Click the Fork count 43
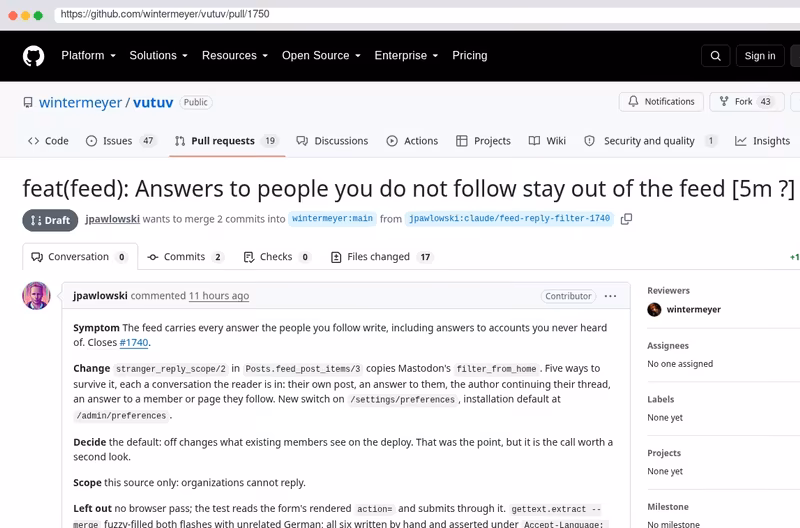The image size is (800, 528). pyautogui.click(x=765, y=102)
